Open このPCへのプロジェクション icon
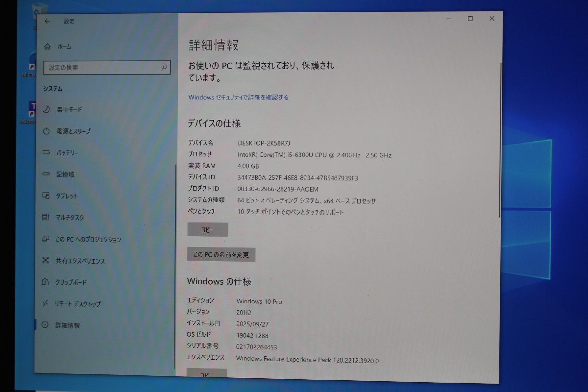The image size is (588, 392). click(46, 239)
